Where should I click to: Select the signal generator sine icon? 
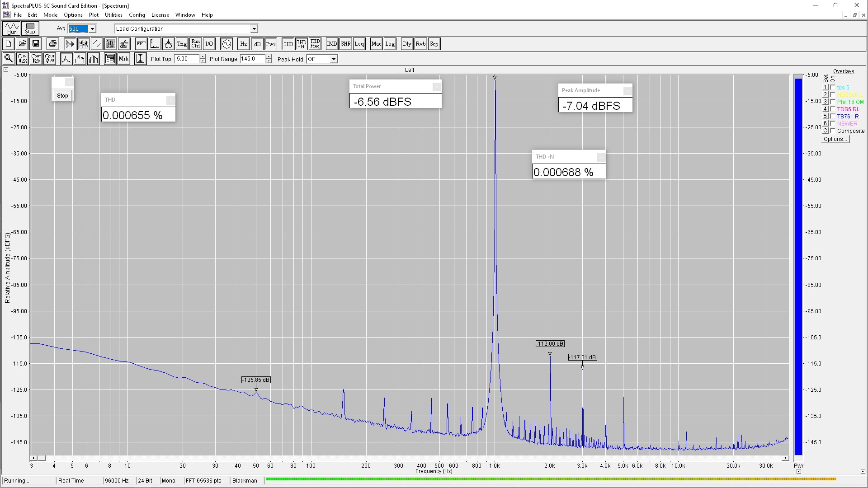(226, 44)
